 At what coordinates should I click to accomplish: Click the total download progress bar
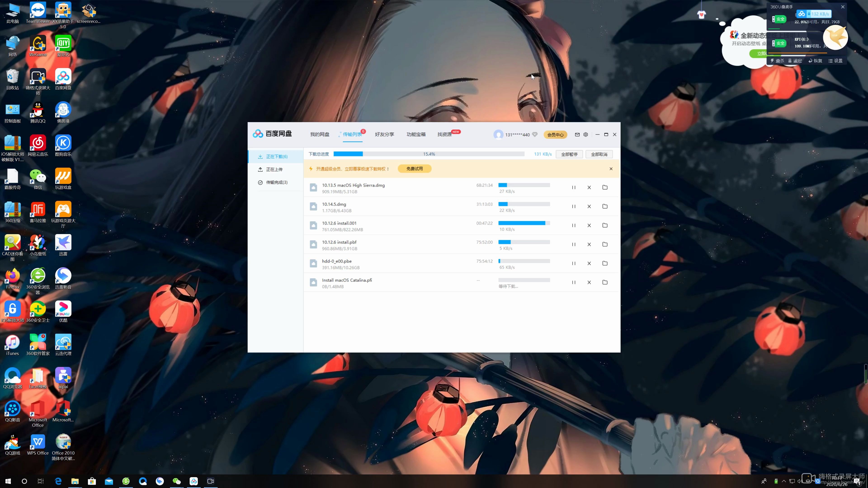tap(429, 154)
